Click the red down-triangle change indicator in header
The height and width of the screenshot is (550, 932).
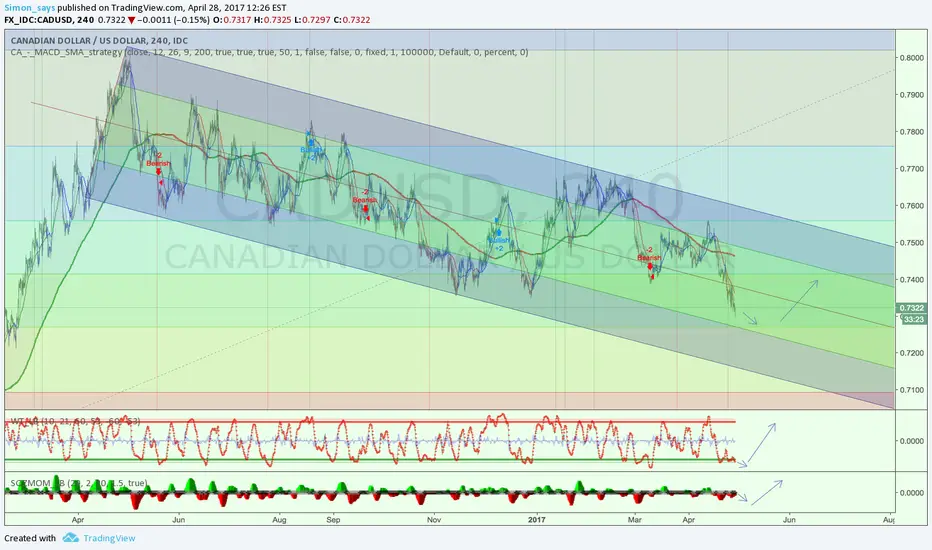(131, 20)
